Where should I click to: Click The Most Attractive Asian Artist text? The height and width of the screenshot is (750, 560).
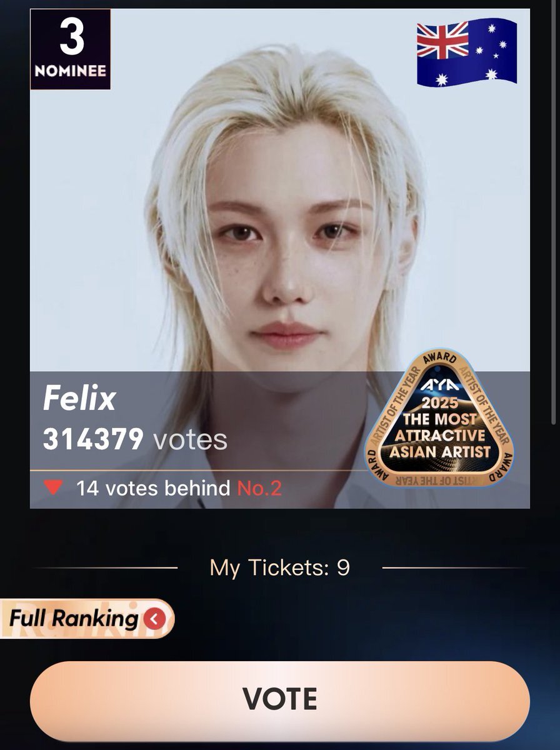(x=439, y=434)
